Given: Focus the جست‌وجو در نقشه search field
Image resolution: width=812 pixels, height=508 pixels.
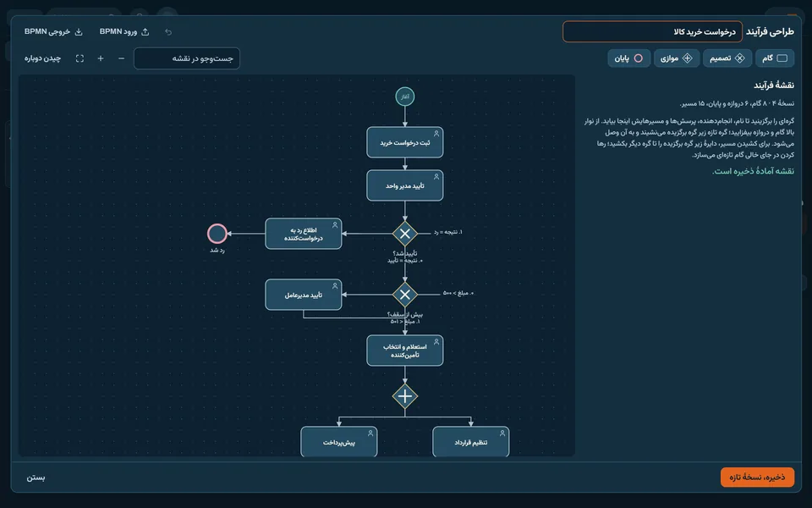Looking at the screenshot, I should click(x=186, y=58).
